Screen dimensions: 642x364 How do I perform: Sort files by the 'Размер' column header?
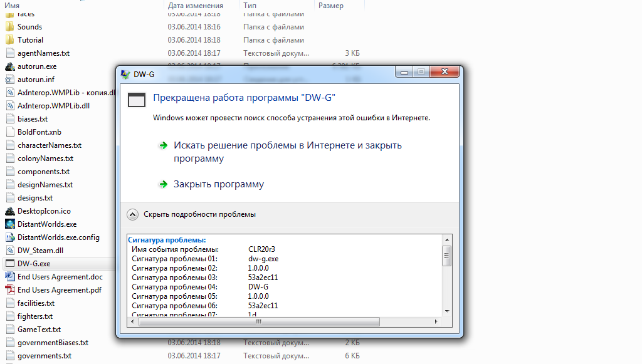pos(331,6)
